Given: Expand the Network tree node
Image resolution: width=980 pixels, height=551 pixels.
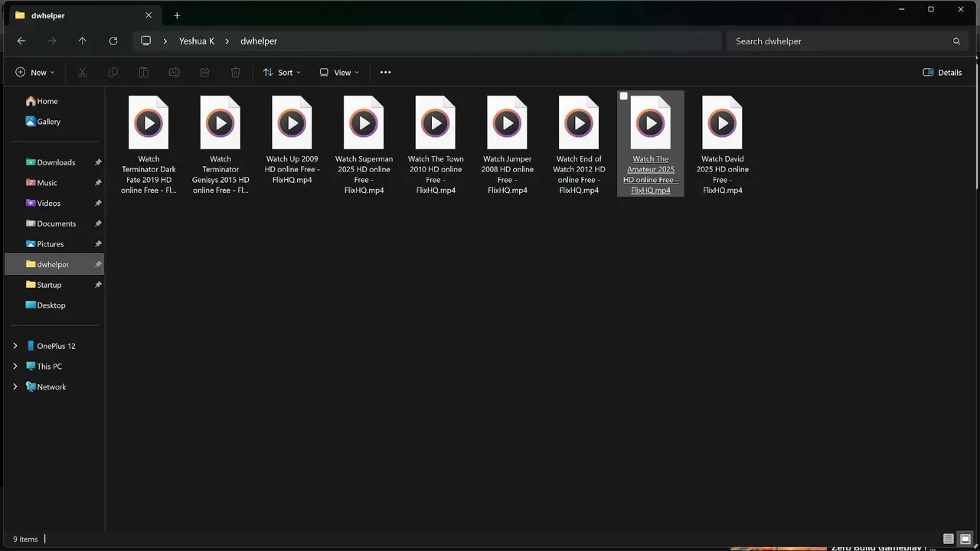Looking at the screenshot, I should tap(15, 386).
